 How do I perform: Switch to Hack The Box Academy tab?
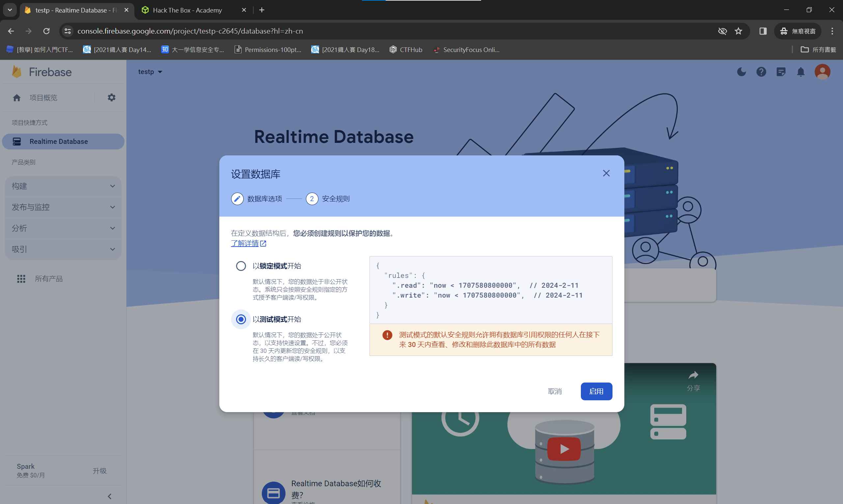[187, 10]
